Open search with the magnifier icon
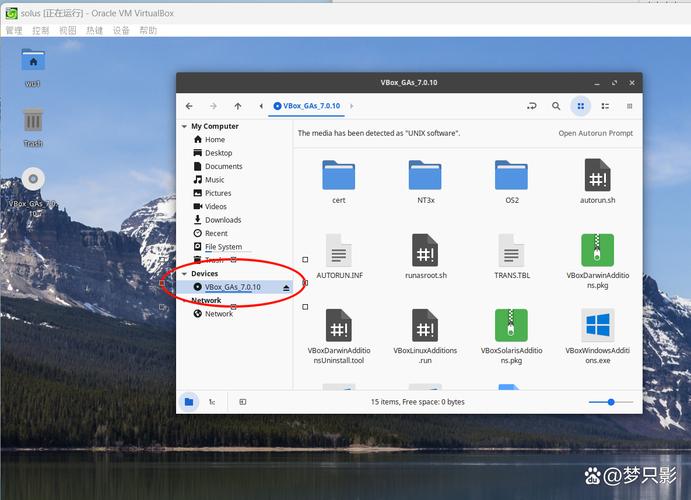This screenshot has width=691, height=500. 556,106
